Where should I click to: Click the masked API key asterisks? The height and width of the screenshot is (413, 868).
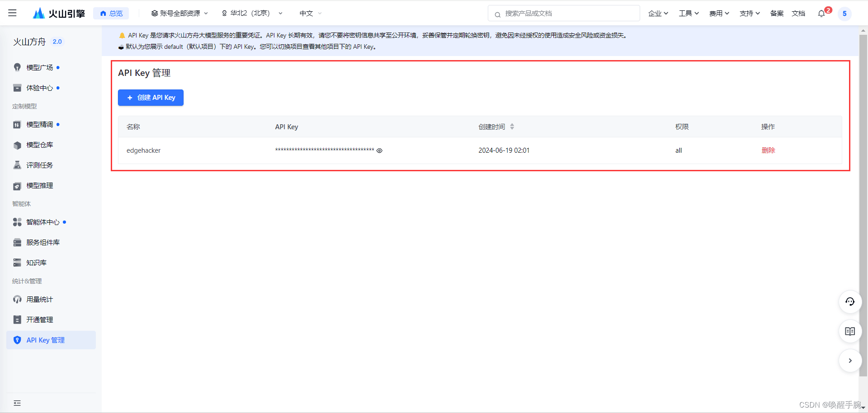click(x=325, y=150)
